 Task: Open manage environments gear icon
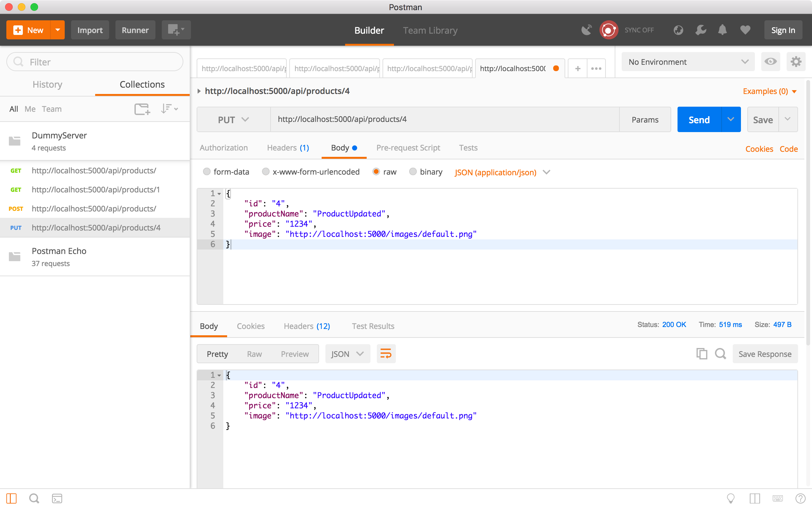pos(796,62)
